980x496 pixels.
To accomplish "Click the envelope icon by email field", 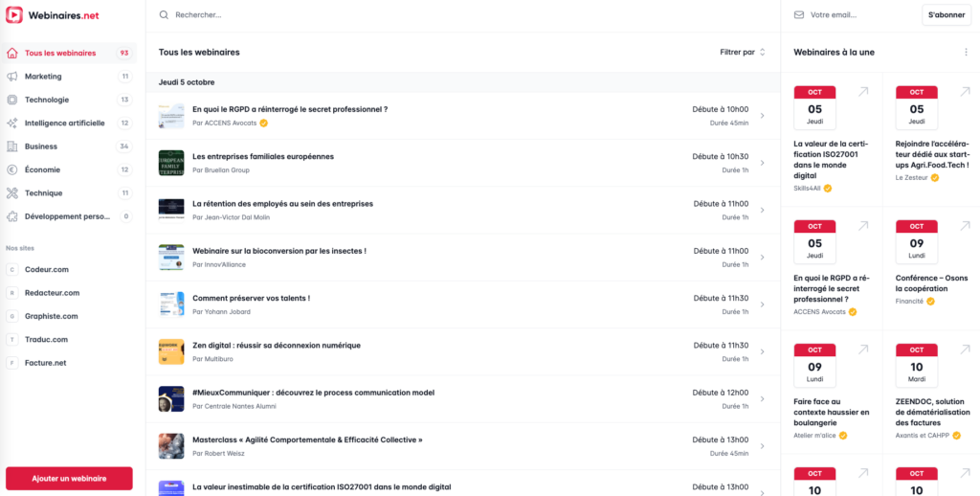I will tap(798, 15).
